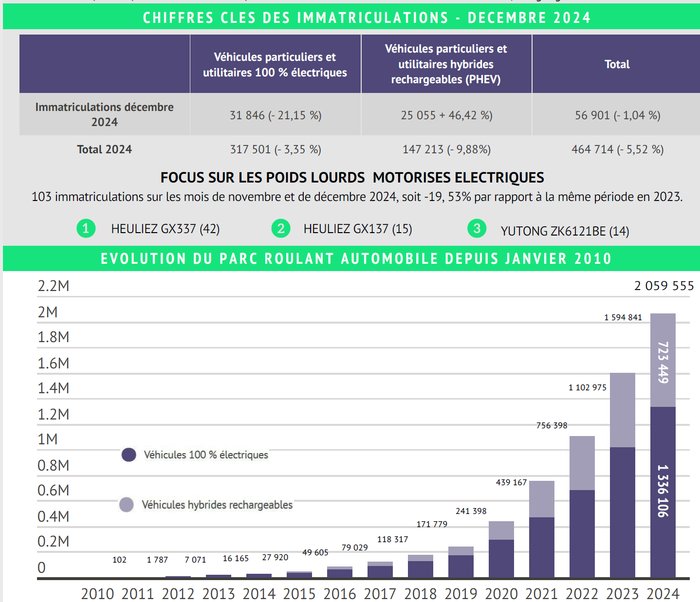Screen dimensions: 700x602
Task: Click the 1 102 975 value label
Action: point(588,387)
